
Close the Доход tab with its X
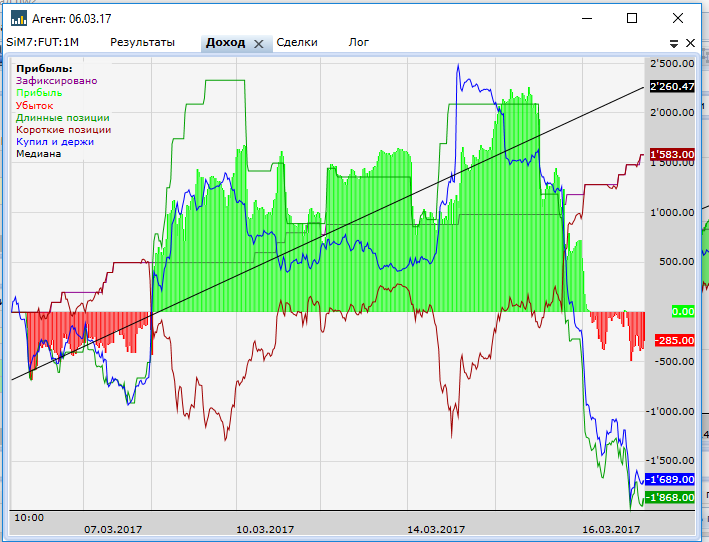[x=259, y=44]
